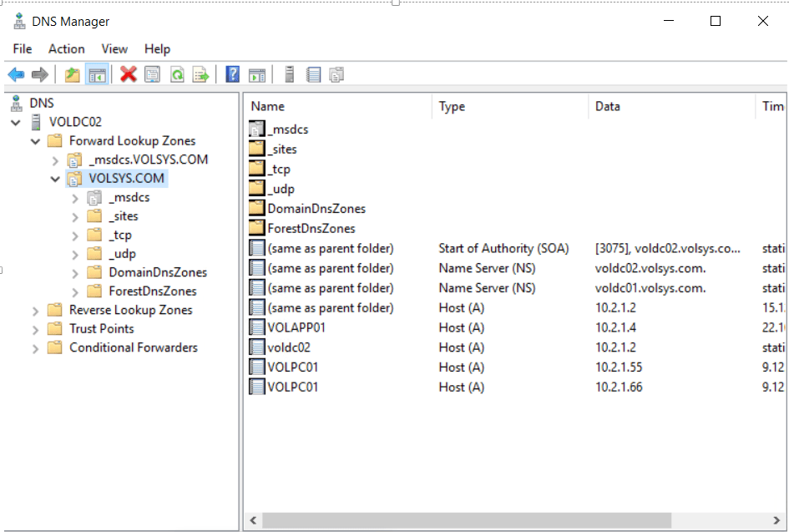Collapse the VOLDC02 server node

[16, 122]
